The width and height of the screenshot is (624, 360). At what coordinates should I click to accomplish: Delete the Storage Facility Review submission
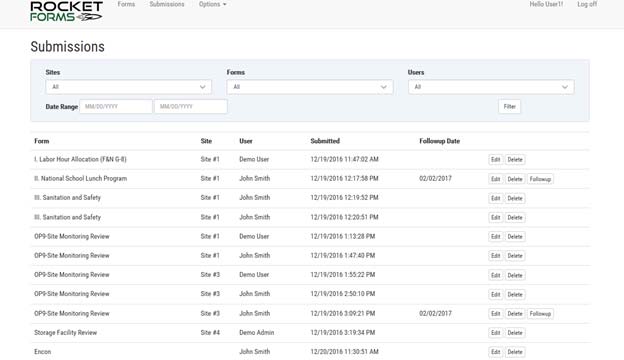(x=515, y=333)
